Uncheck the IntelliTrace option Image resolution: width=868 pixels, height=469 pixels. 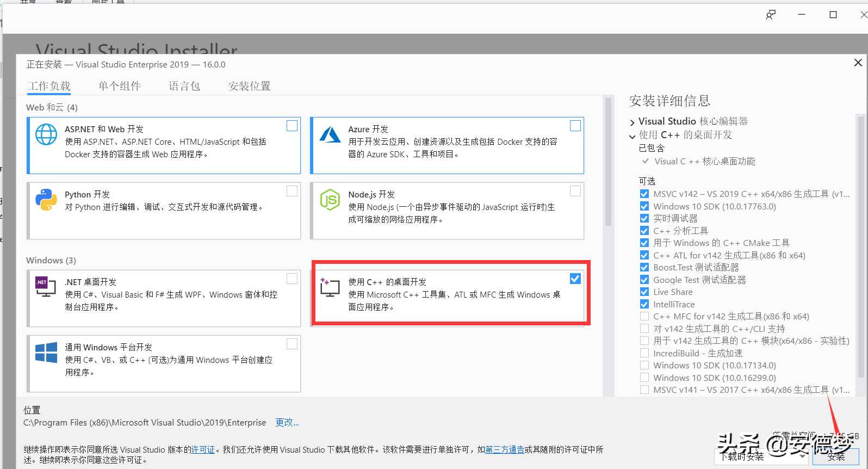644,304
